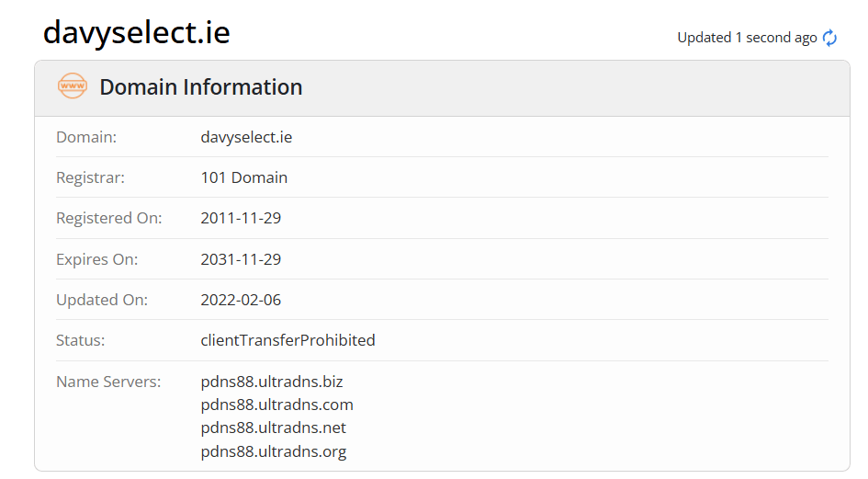Click name server pdns88.ultradns.biz
Image resolution: width=868 pixels, height=479 pixels.
272,382
